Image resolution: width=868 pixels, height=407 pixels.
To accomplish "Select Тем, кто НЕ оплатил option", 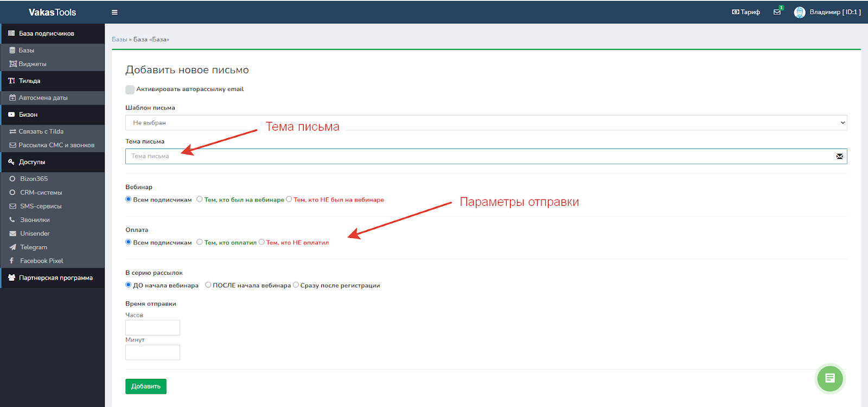I will 261,242.
